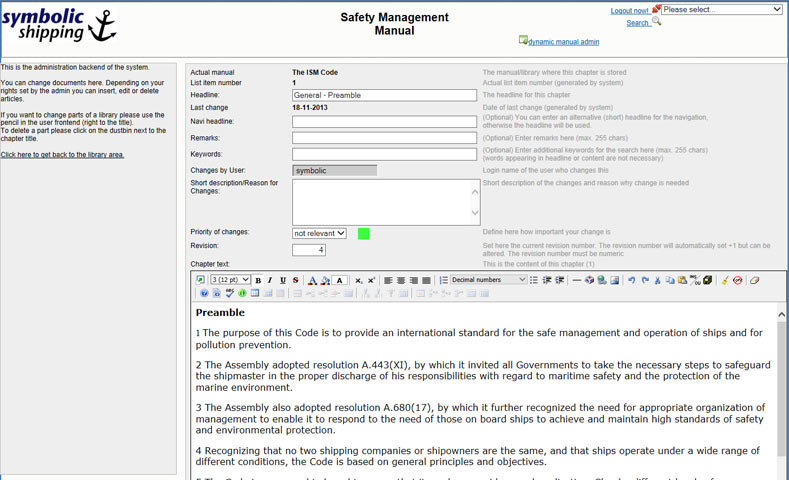Click the text highlight color A box
This screenshot has height=480, width=789.
(340, 280)
